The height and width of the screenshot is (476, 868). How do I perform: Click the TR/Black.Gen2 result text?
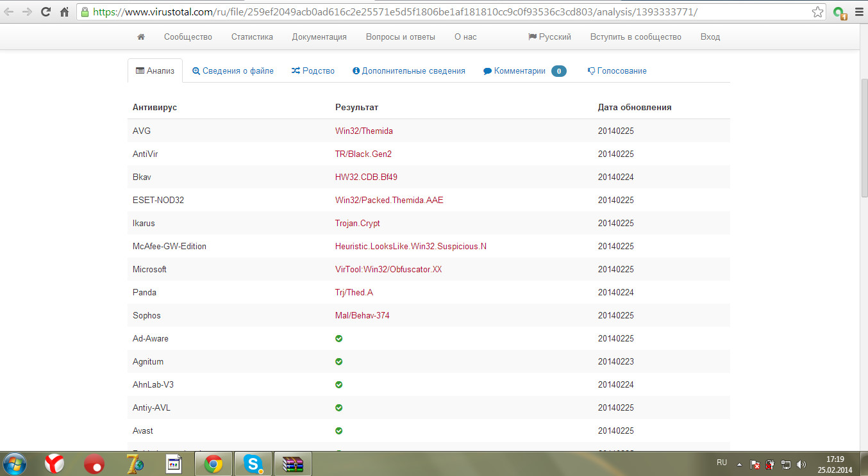click(363, 154)
